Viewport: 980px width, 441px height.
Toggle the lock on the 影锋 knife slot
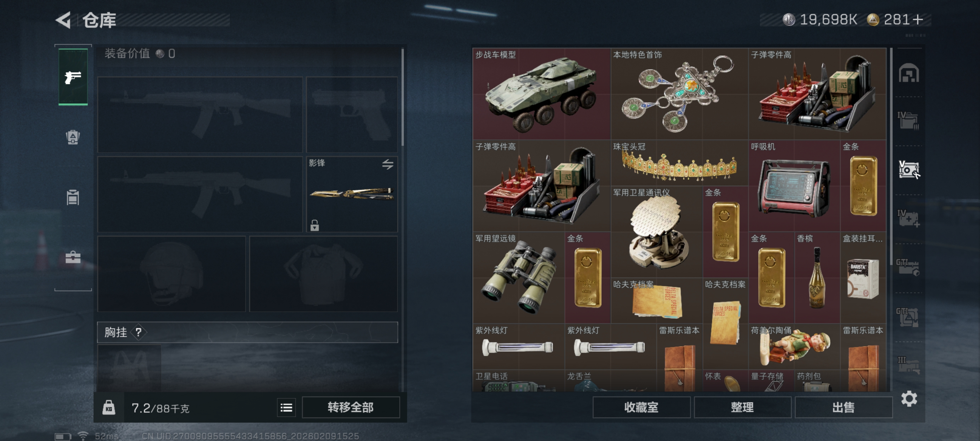point(314,225)
